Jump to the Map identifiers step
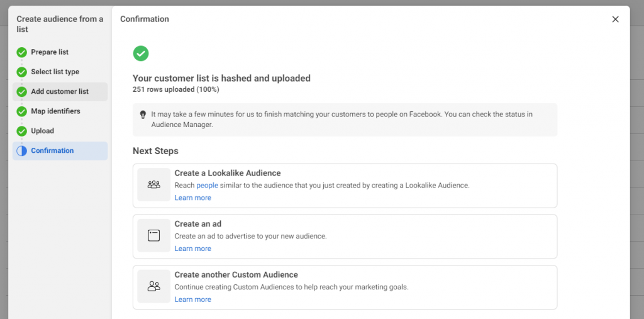The height and width of the screenshot is (319, 644). [x=56, y=111]
